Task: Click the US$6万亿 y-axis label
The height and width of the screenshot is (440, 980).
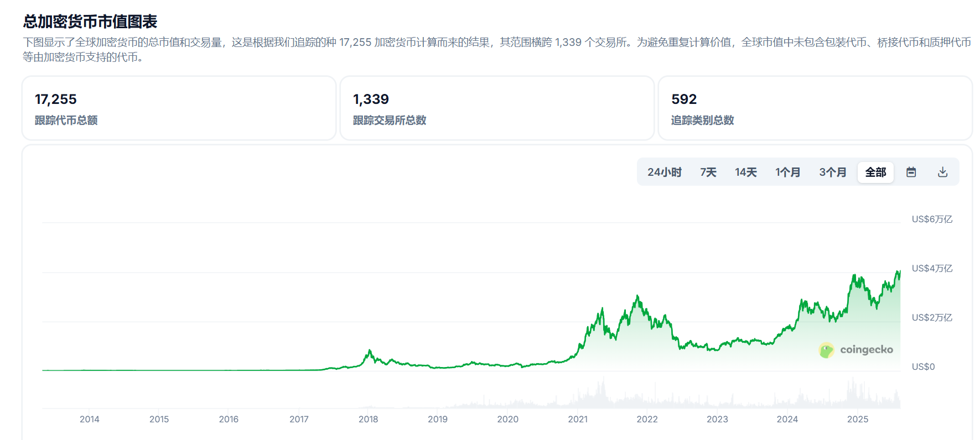Action: pyautogui.click(x=932, y=219)
